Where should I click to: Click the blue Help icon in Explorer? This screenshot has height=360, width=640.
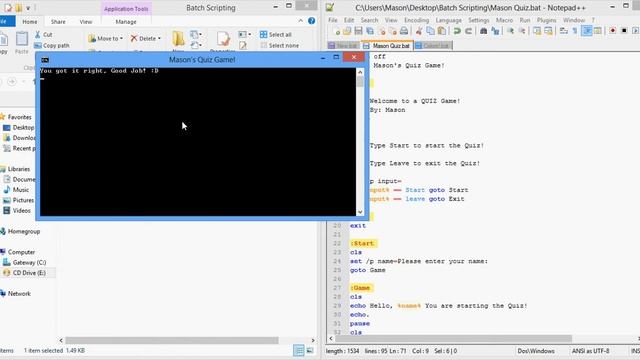[311, 21]
